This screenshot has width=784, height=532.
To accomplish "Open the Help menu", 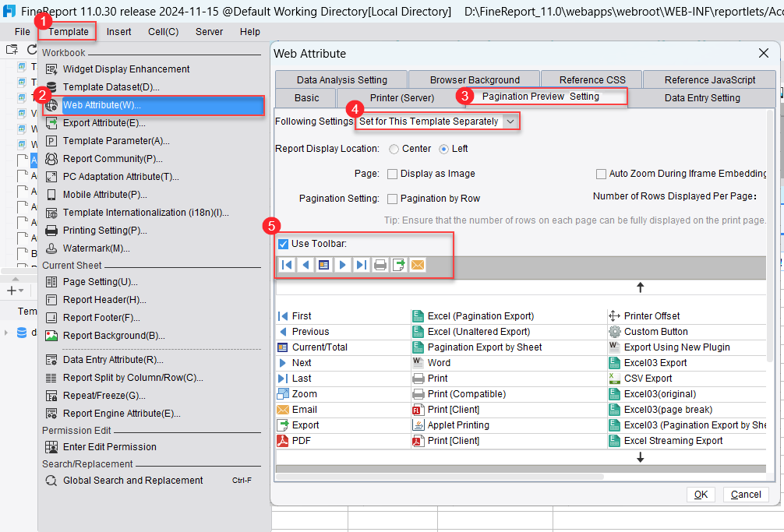I will 249,31.
